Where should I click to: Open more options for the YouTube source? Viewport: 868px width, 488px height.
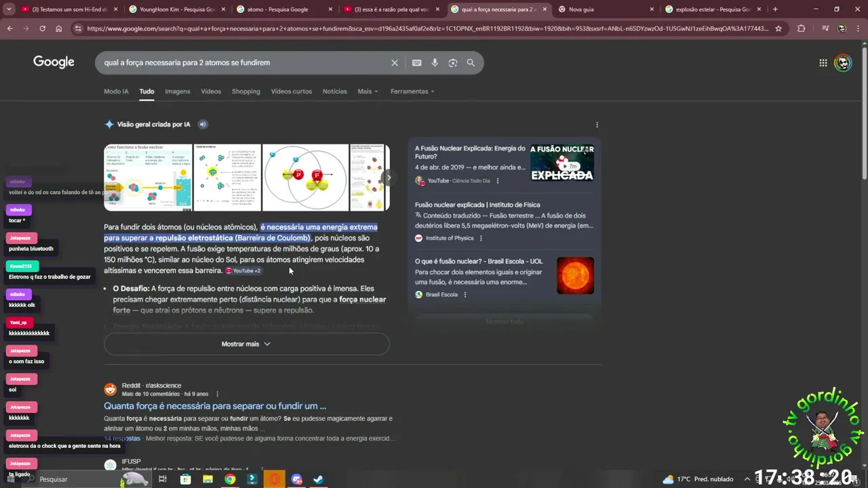point(497,181)
